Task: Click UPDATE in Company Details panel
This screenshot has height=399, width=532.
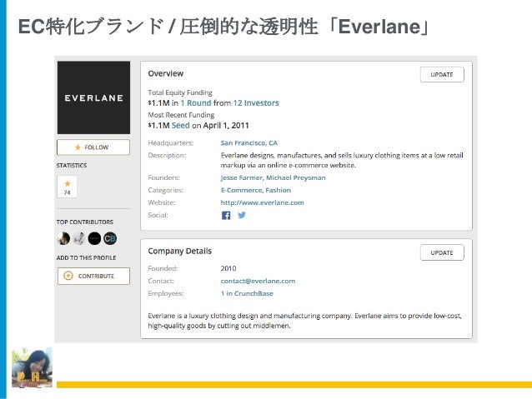Action: pos(442,252)
